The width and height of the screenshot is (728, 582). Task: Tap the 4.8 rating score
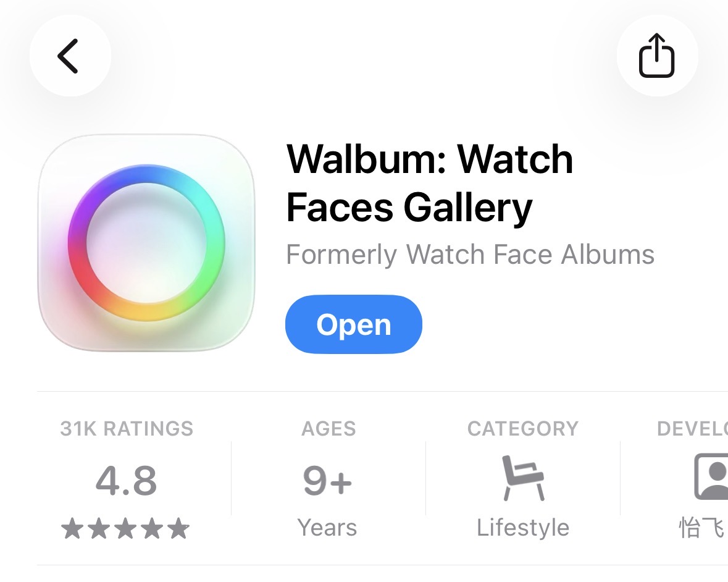pyautogui.click(x=127, y=480)
